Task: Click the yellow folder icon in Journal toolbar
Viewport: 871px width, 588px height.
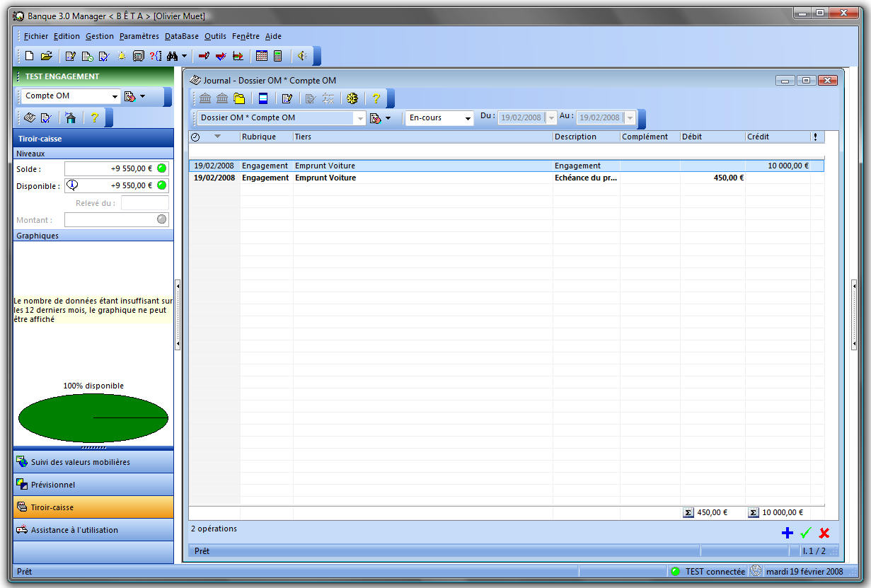Action: [x=239, y=98]
